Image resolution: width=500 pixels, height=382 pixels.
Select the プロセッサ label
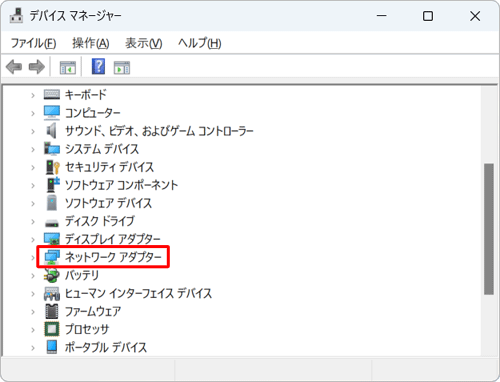tap(87, 329)
